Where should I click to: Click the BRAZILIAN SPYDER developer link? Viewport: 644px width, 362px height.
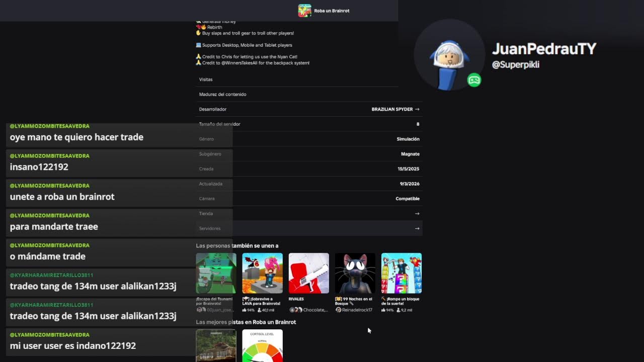click(x=392, y=109)
